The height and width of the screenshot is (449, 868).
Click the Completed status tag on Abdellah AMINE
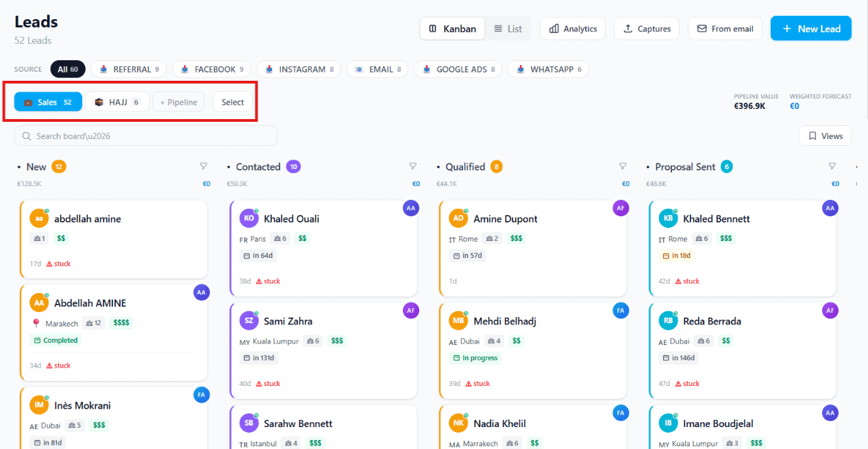[x=55, y=340]
